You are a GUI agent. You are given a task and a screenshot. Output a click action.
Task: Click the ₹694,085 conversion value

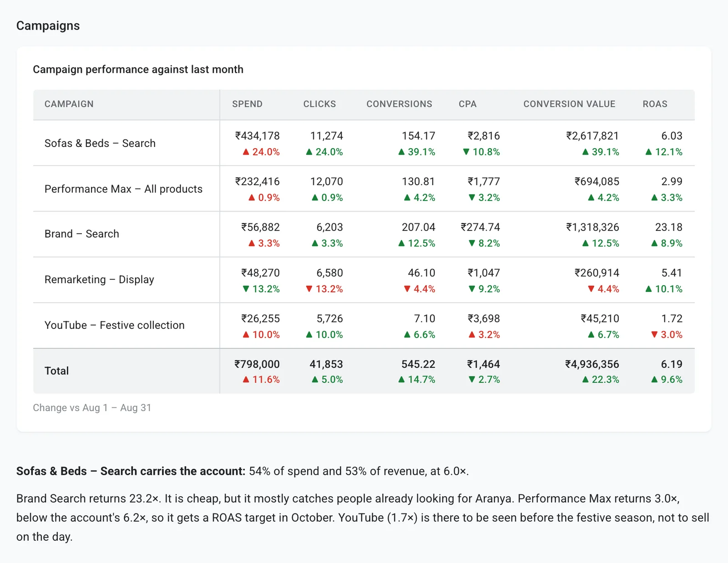[x=597, y=181]
